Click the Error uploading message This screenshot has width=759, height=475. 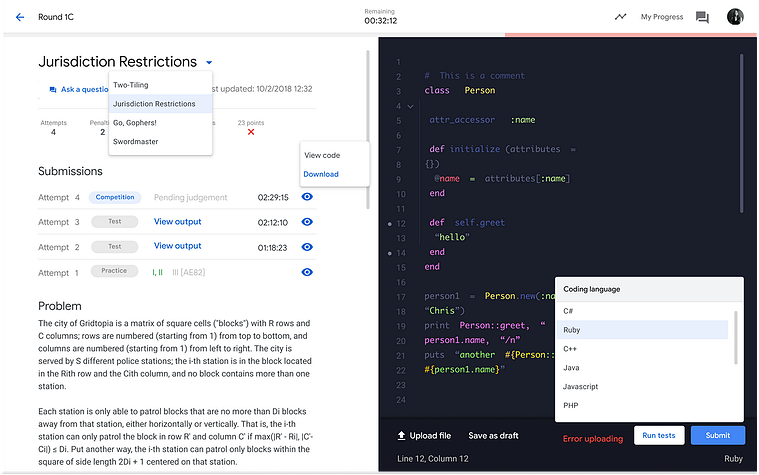[x=592, y=439]
